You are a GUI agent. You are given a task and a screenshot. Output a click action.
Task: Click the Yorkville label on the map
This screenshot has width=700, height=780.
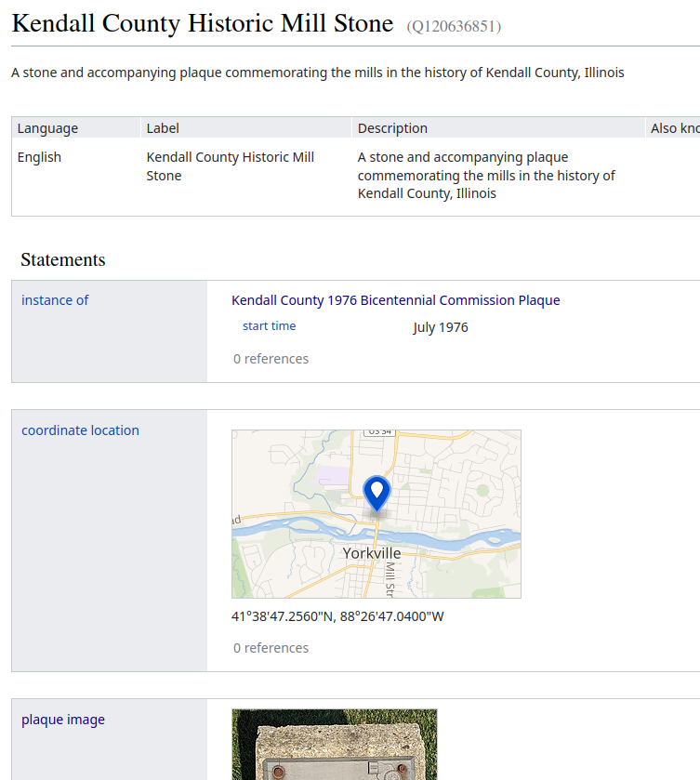click(372, 553)
